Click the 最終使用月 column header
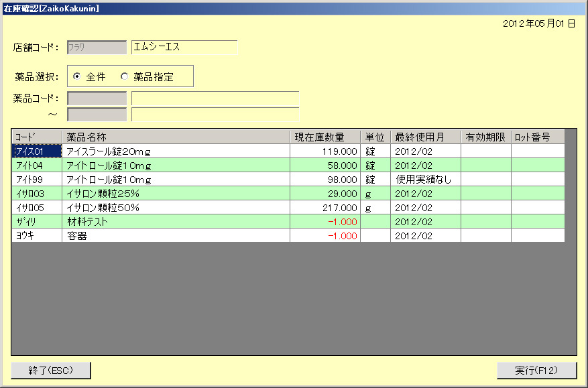 pyautogui.click(x=426, y=137)
